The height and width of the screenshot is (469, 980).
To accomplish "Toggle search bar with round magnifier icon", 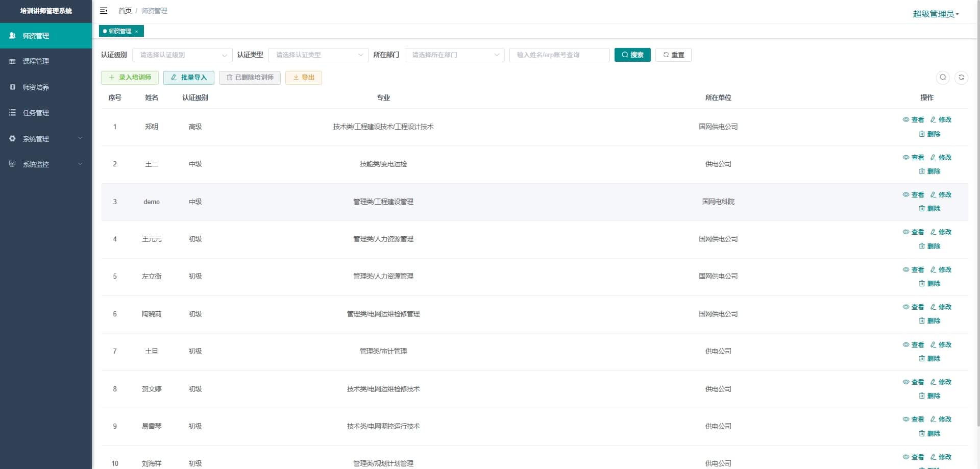I will click(x=943, y=78).
